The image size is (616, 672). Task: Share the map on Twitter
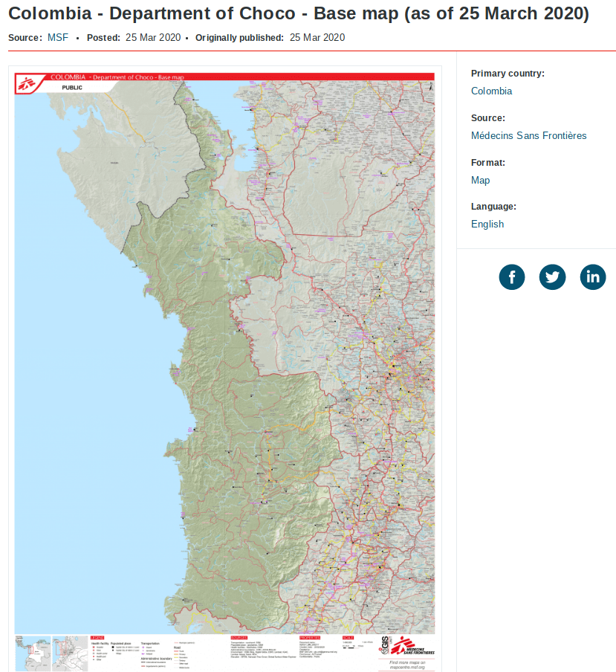coord(552,277)
